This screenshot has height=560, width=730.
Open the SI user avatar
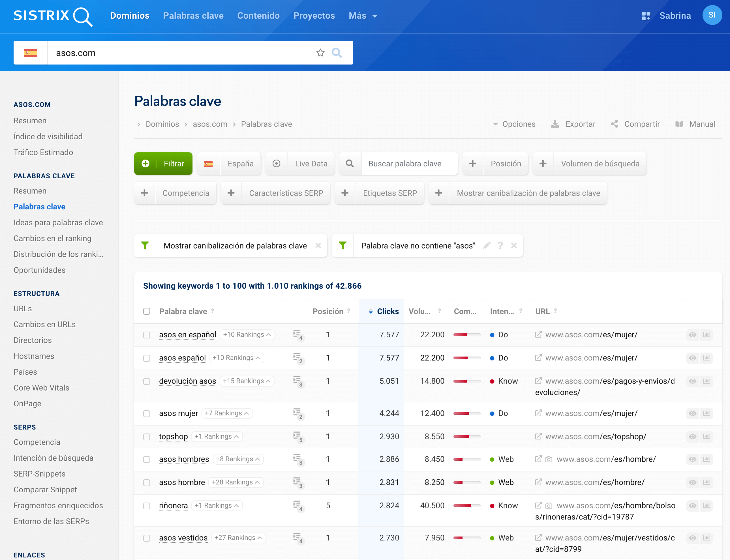click(712, 15)
